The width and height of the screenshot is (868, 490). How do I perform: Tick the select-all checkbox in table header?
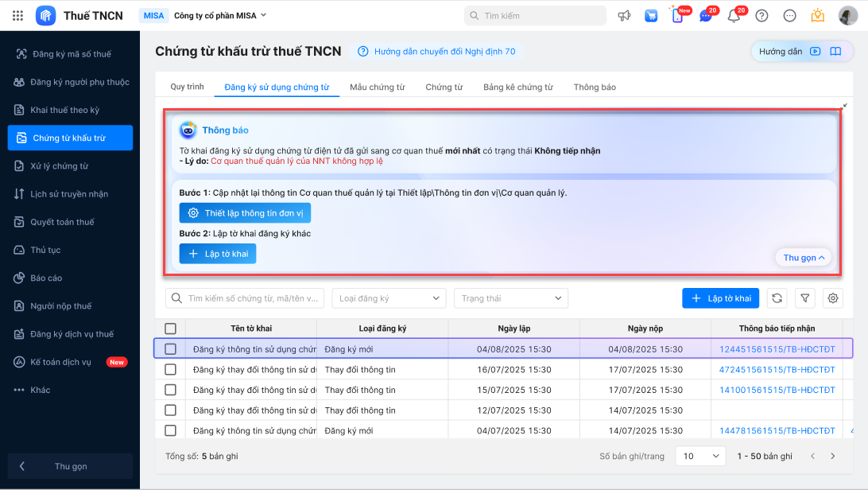170,329
